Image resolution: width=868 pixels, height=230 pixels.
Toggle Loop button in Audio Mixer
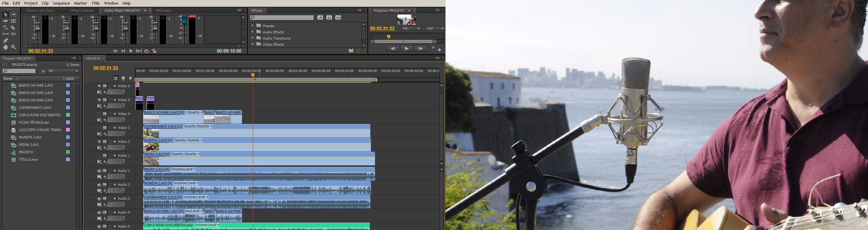[x=147, y=51]
